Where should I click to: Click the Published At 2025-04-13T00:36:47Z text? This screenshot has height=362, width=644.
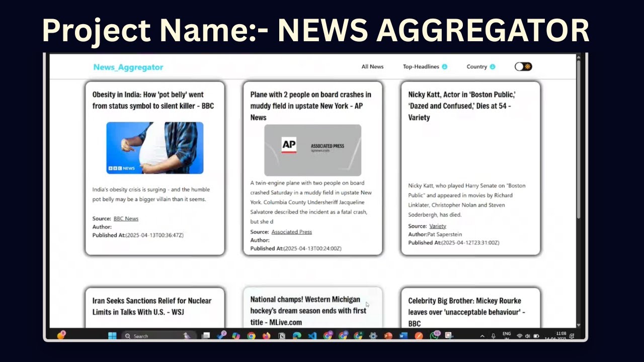(138, 235)
